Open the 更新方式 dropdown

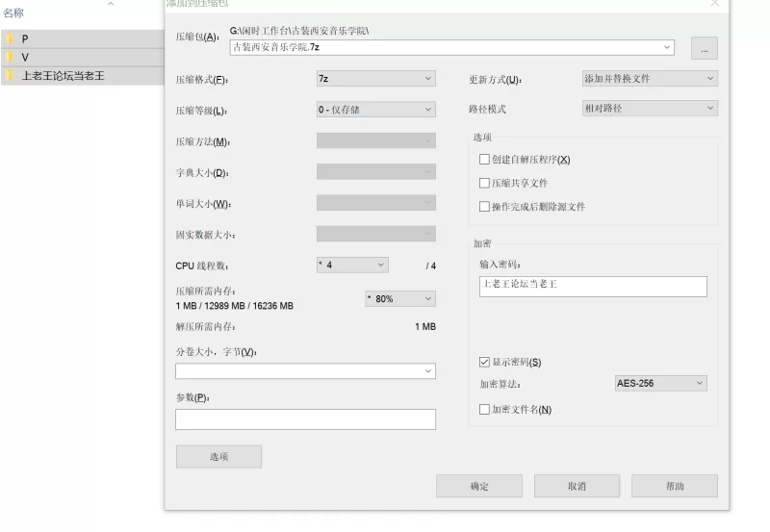coord(650,79)
